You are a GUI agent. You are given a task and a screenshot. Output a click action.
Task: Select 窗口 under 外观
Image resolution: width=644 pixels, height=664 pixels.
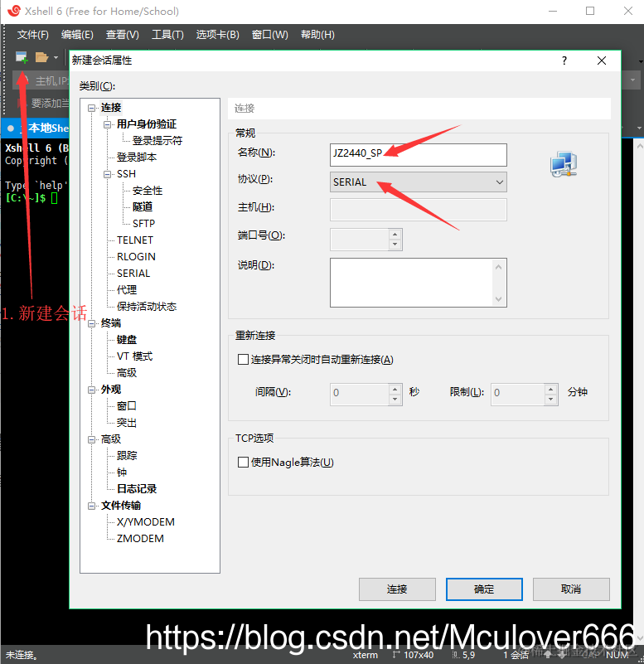point(127,406)
